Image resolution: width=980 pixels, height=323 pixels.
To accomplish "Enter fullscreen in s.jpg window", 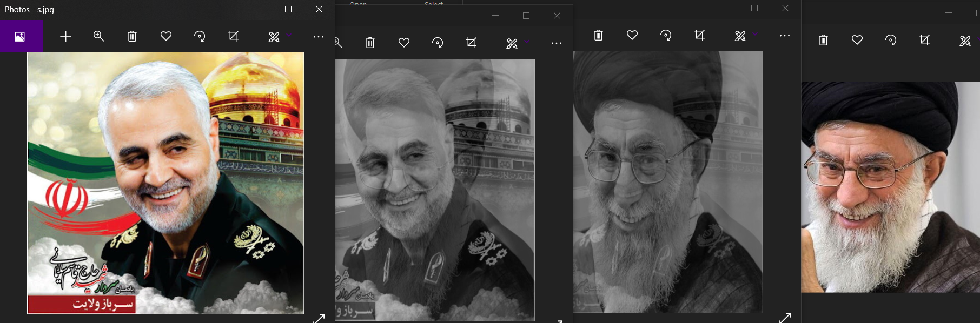I will pos(319,318).
